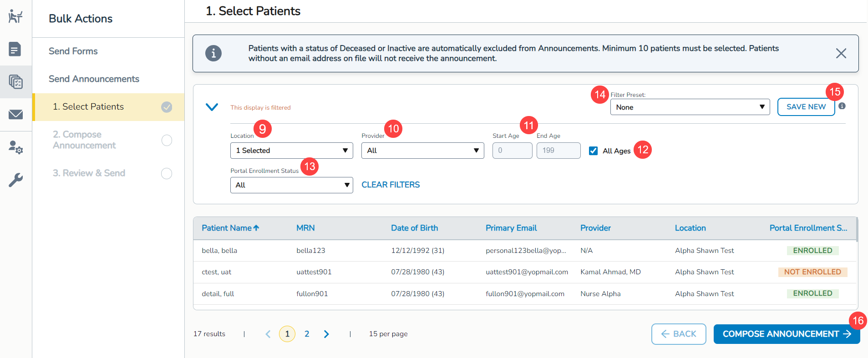This screenshot has width=868, height=358.
Task: Open Send Forms menu item
Action: click(x=73, y=51)
